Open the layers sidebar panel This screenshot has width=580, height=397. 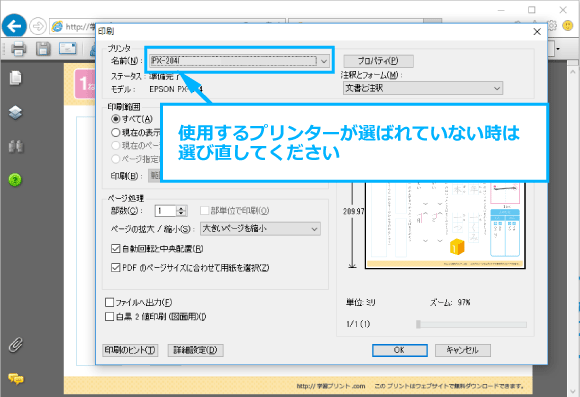16,112
